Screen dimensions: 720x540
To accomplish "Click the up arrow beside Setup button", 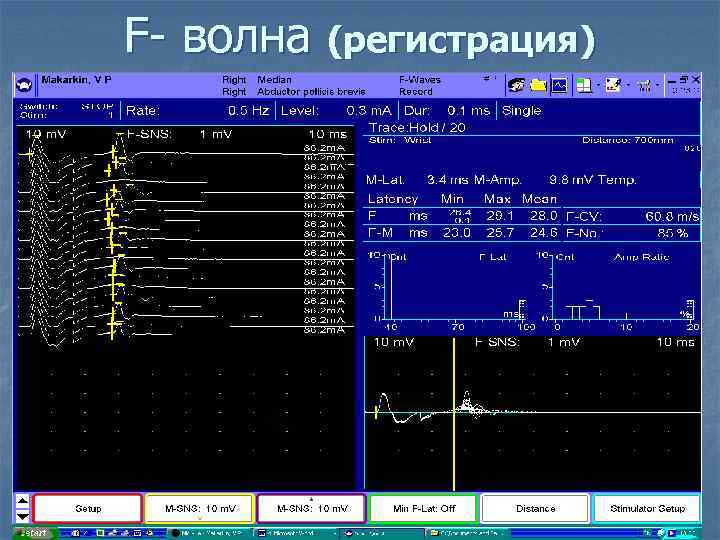I will click(x=22, y=501).
